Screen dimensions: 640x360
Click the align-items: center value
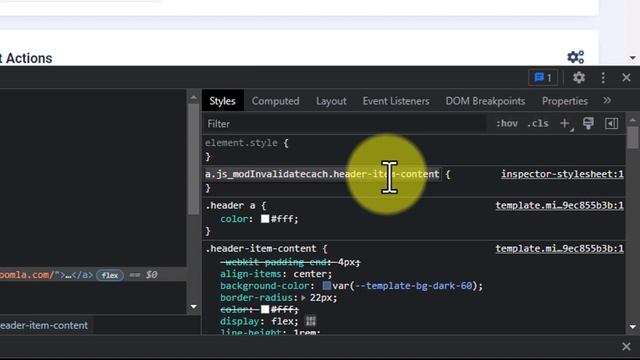tap(312, 274)
